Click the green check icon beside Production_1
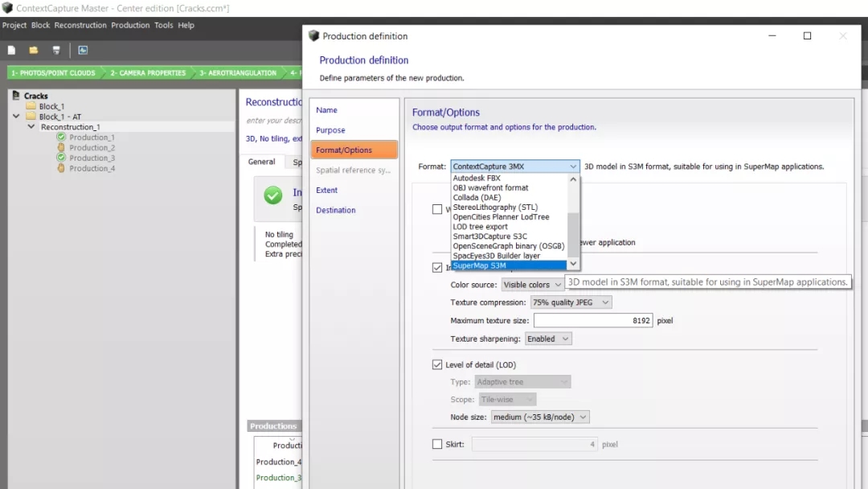 61,137
